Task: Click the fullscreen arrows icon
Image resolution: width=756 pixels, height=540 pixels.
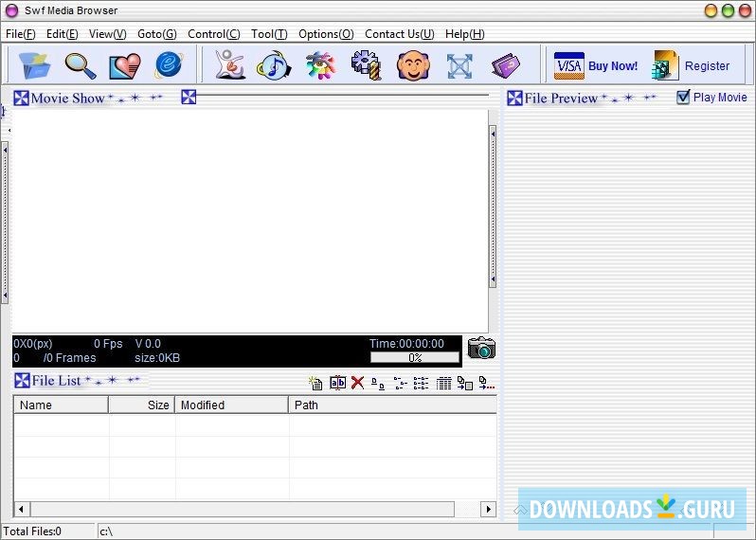Action: 459,66
